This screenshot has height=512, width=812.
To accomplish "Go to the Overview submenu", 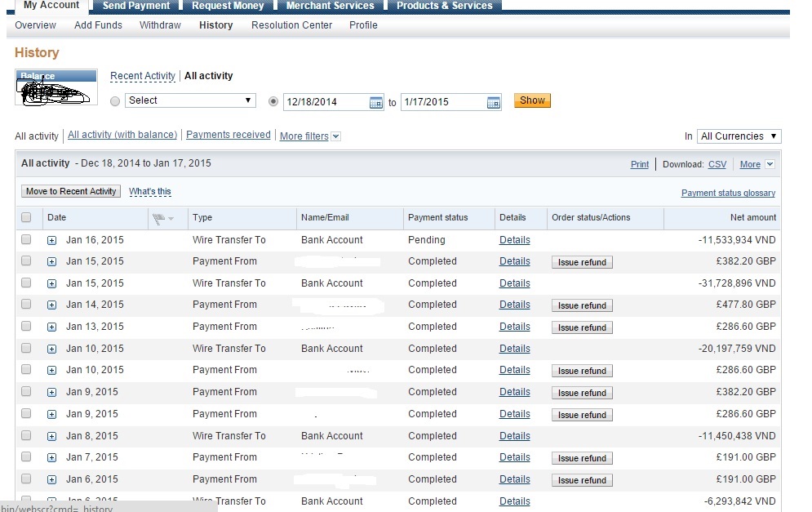I will 35,25.
